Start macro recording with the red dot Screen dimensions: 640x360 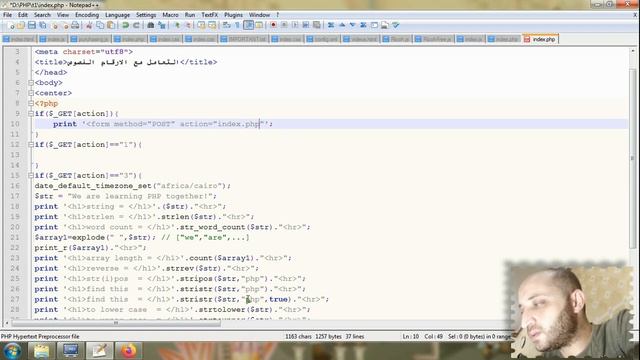tap(273, 25)
